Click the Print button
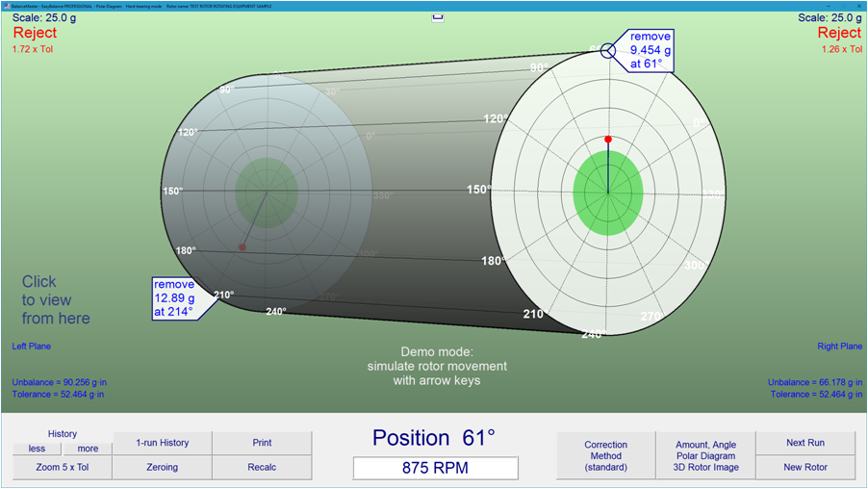This screenshot has height=489, width=868. [262, 443]
